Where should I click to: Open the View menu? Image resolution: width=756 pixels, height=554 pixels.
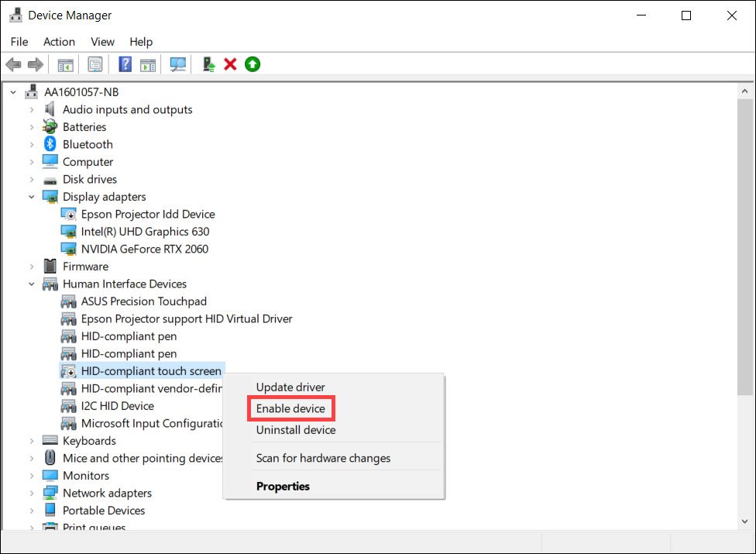coord(102,42)
